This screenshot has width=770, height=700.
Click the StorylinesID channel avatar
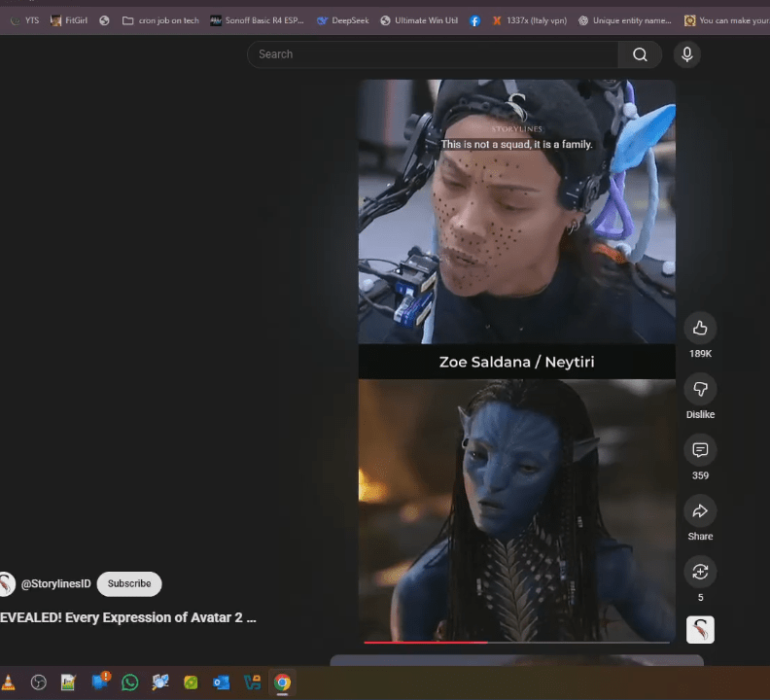(7, 583)
